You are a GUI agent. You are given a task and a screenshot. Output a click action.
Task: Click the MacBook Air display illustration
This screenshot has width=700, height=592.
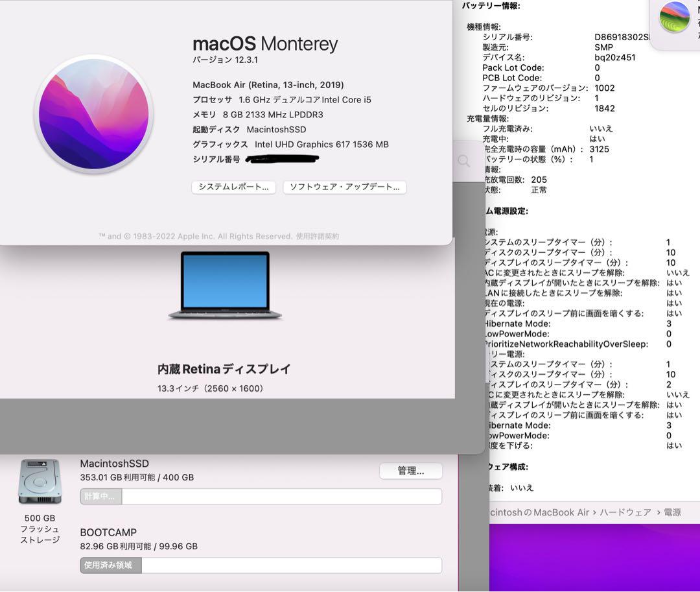(225, 285)
